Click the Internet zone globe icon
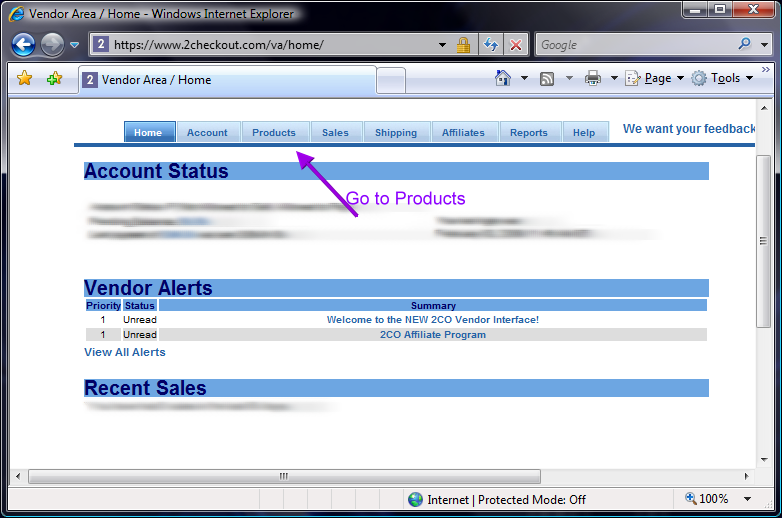 pos(415,499)
